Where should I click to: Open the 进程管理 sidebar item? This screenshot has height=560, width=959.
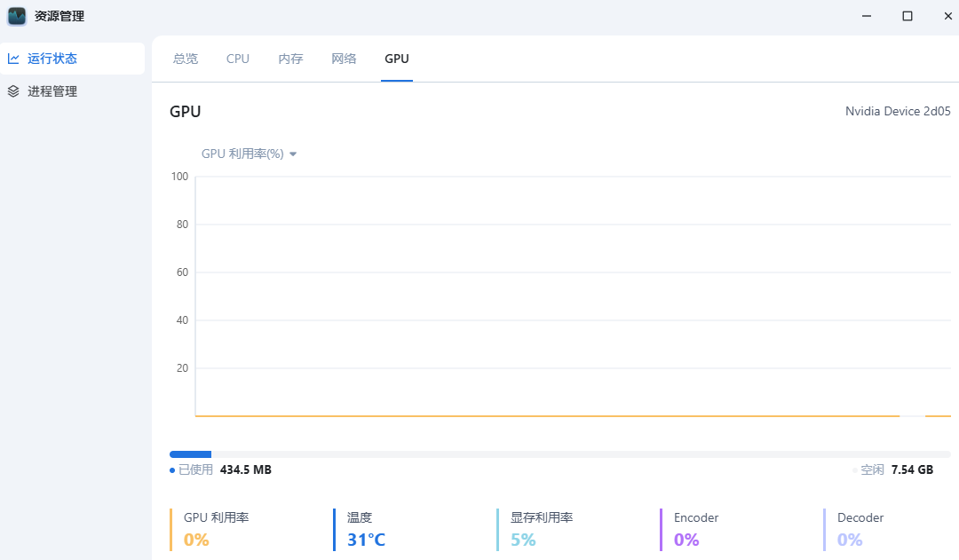click(72, 91)
